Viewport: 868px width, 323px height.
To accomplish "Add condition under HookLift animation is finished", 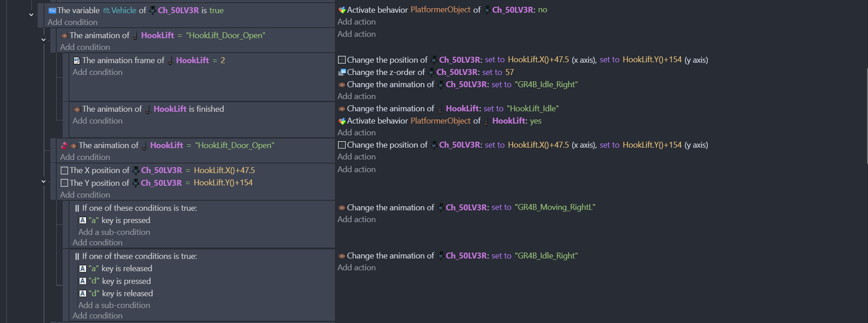I will (x=98, y=121).
